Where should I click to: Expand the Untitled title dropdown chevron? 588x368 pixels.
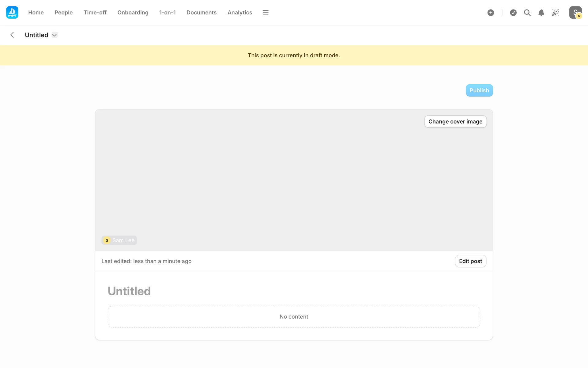click(55, 35)
